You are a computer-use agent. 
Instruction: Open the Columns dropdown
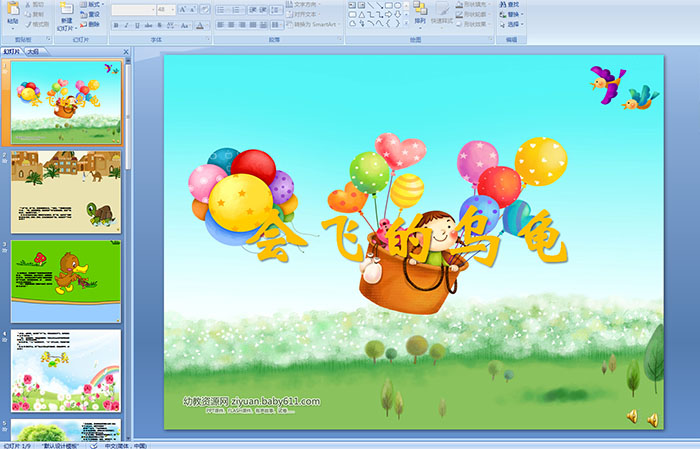(x=276, y=25)
